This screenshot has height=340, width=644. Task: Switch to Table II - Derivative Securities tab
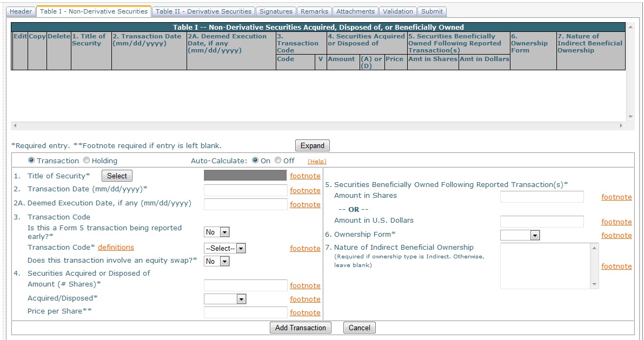[203, 11]
